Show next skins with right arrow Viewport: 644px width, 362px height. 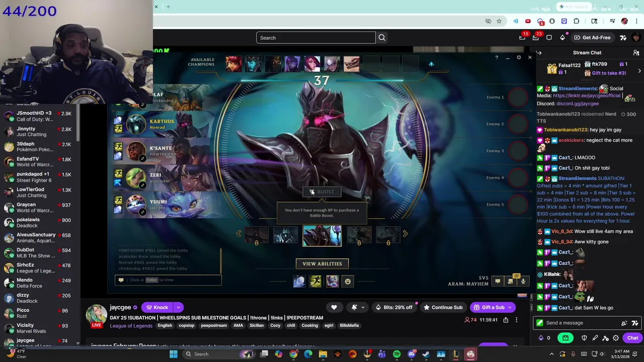405,233
